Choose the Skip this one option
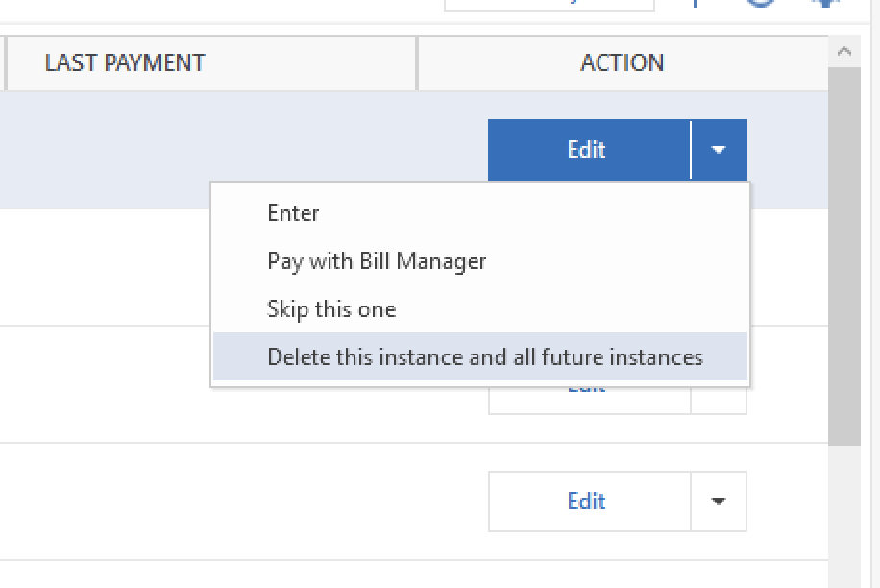Viewport: 880px width, 588px height. [x=331, y=309]
